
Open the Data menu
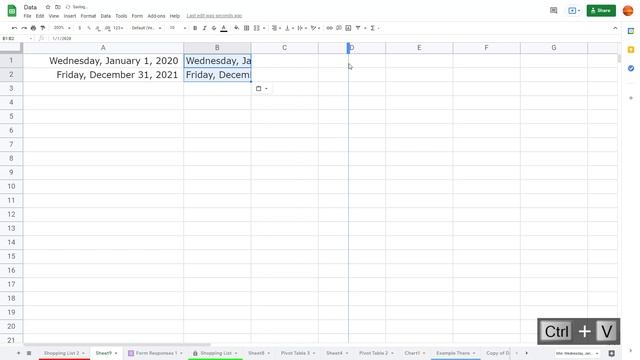tap(106, 16)
